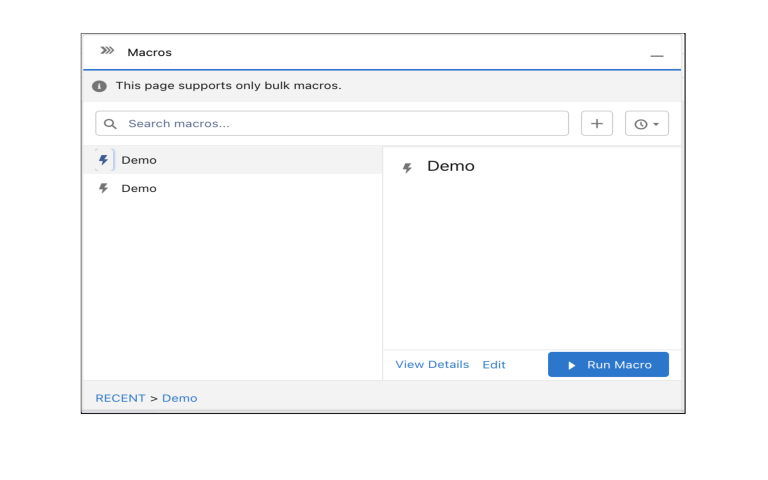
Task: Select the second unhighlighted Demo macro
Action: pyautogui.click(x=233, y=188)
